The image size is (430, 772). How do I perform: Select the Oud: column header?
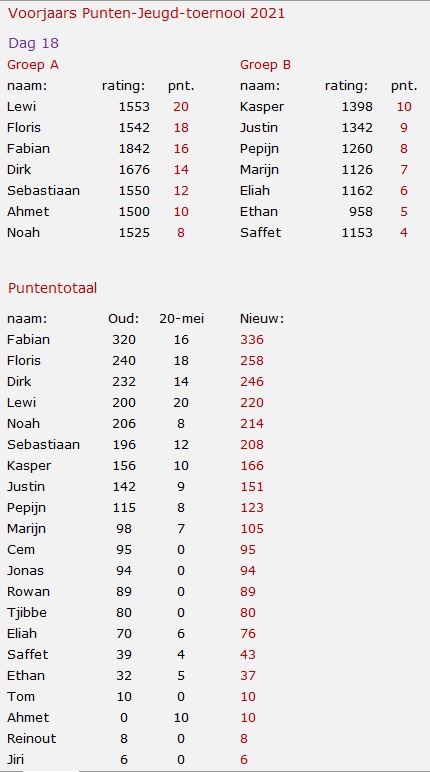tap(124, 319)
